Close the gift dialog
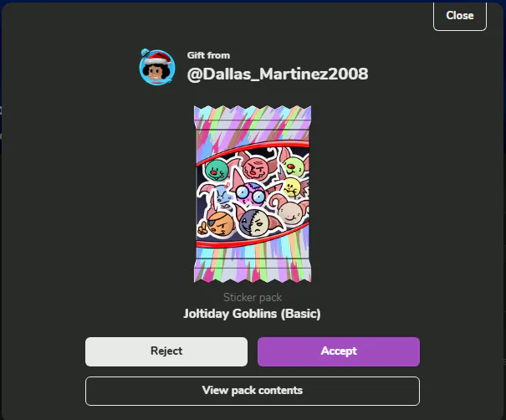Image resolution: width=506 pixels, height=420 pixels. (x=460, y=16)
